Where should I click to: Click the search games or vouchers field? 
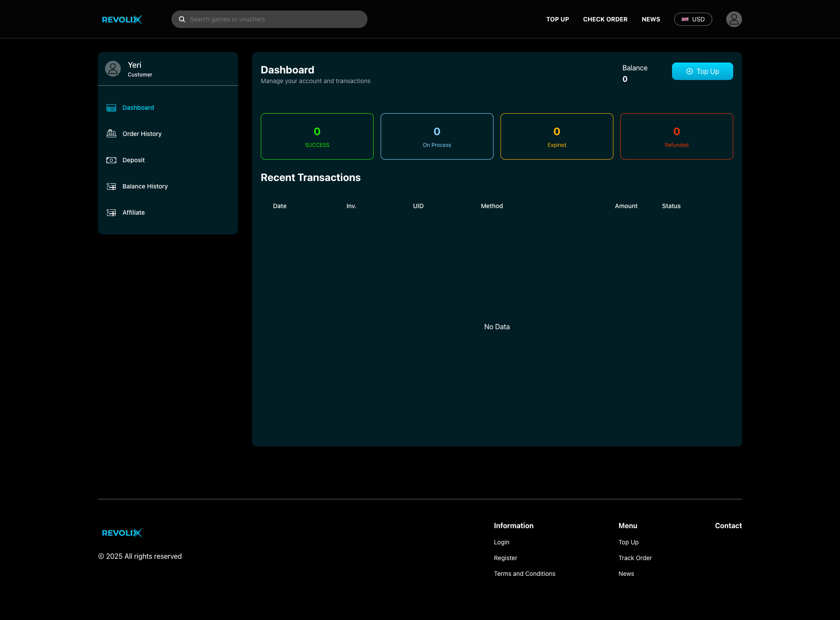[269, 19]
